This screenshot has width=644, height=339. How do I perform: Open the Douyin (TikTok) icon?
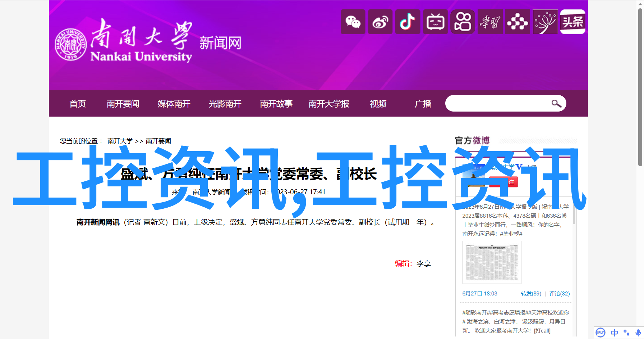coord(408,22)
